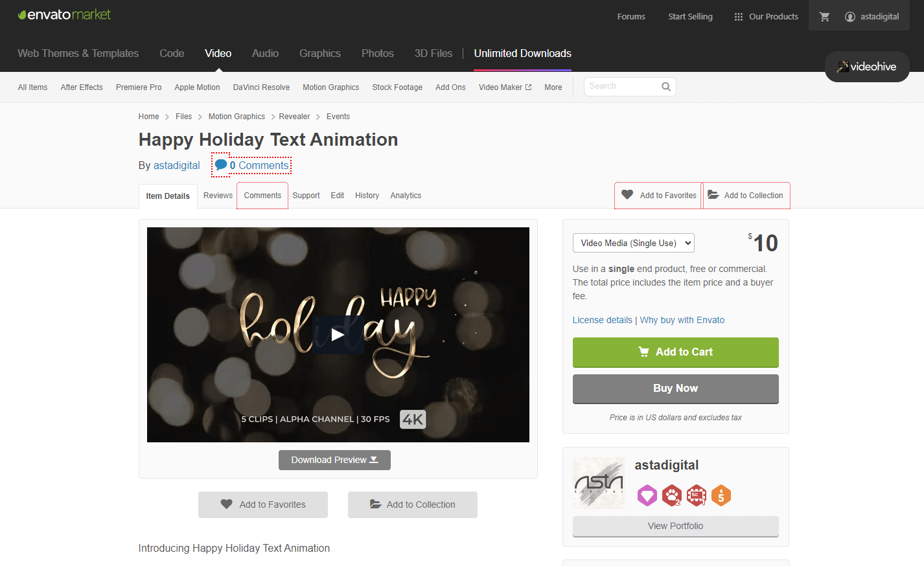Click the red chip-shaped author badge

click(x=697, y=495)
